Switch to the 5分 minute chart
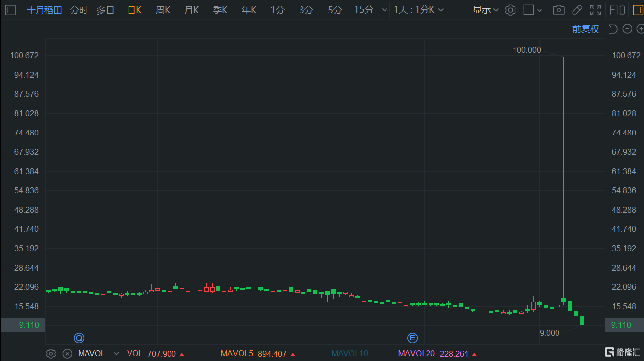Viewport: 644px width, 361px height. (335, 10)
